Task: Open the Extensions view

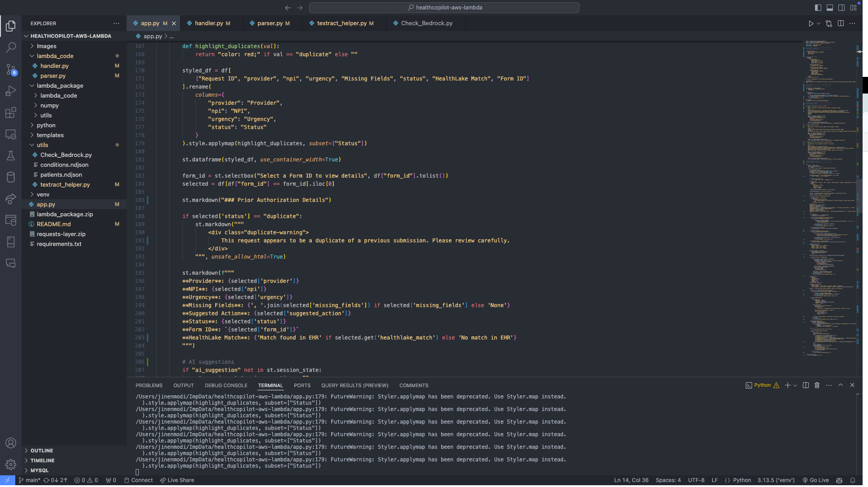Action: pyautogui.click(x=11, y=112)
